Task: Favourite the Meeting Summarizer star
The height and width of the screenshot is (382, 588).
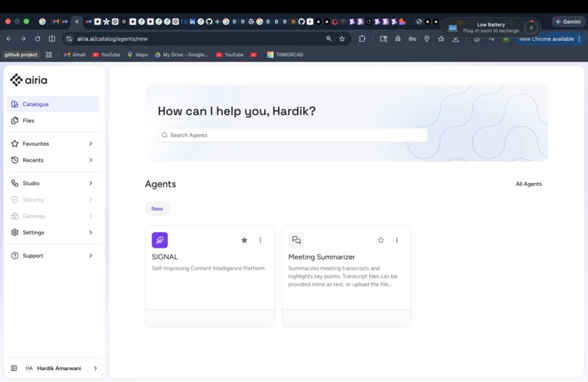Action: 381,240
